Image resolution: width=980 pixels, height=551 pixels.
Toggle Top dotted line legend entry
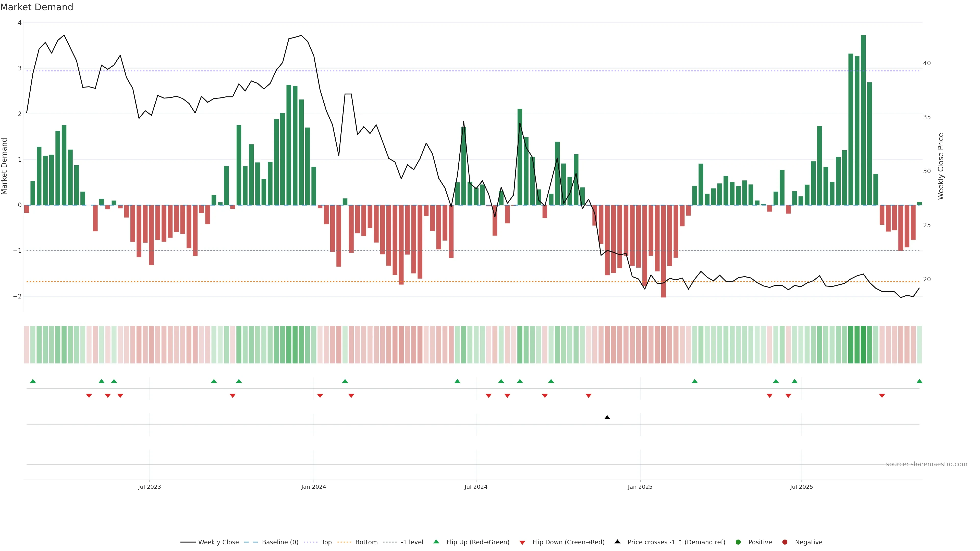pos(326,542)
